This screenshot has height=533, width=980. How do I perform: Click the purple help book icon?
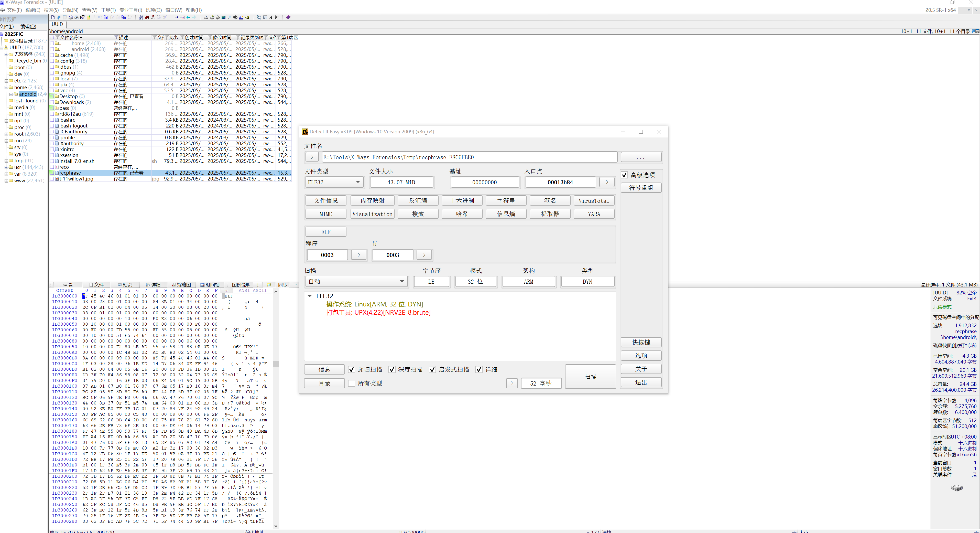(x=288, y=17)
